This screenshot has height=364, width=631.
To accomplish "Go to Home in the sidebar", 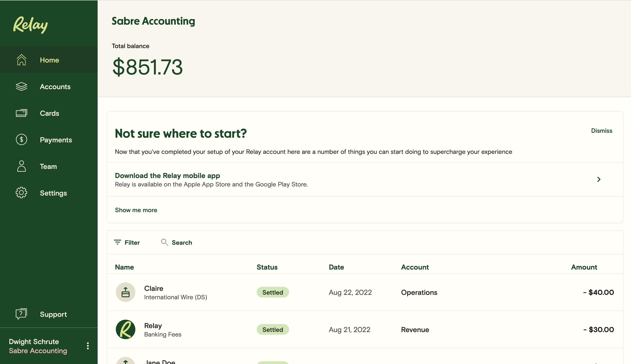I will pyautogui.click(x=49, y=60).
